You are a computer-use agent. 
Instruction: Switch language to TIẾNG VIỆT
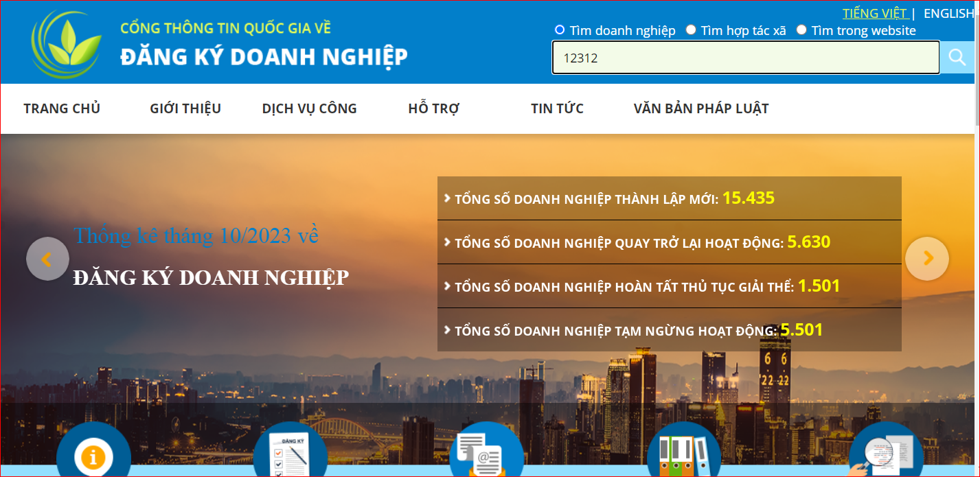click(x=875, y=13)
